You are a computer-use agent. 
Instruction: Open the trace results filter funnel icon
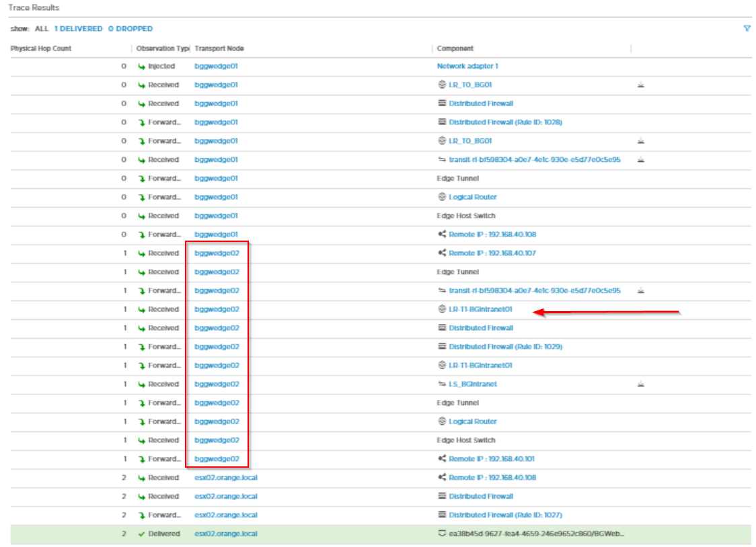747,29
